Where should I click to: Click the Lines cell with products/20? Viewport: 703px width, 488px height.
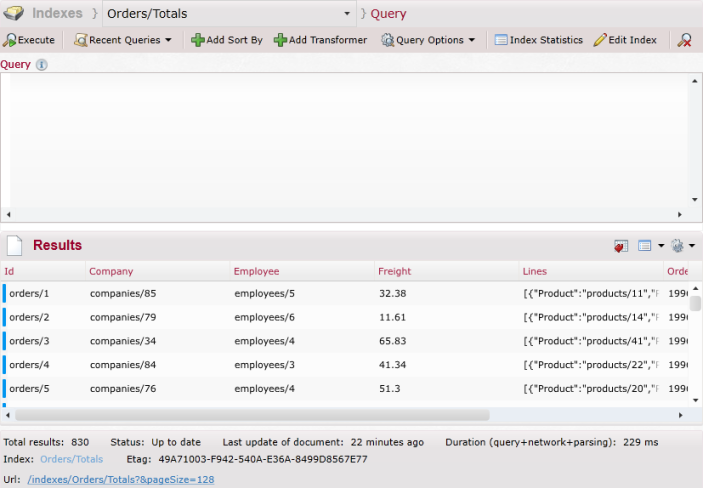[591, 388]
